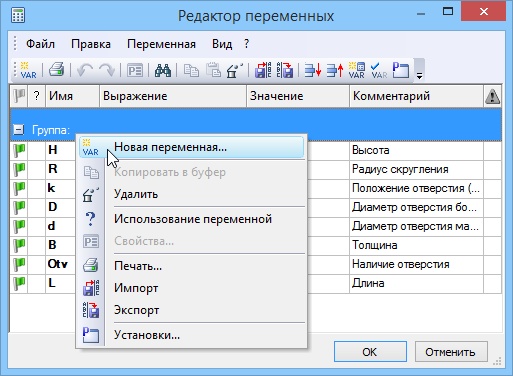This screenshot has width=513, height=376.
Task: Click the window resize grip corner
Action: pyautogui.click(x=497, y=361)
